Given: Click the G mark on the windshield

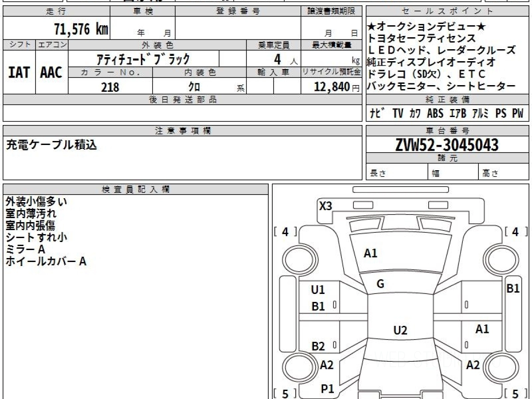Looking at the screenshot, I should pos(380,284).
